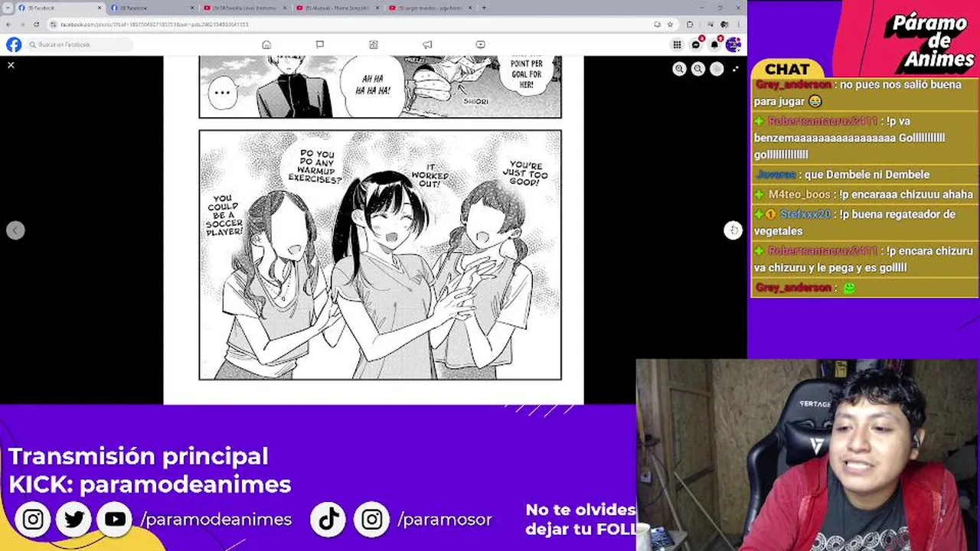Open the Messenger icon
The width and height of the screenshot is (980, 551).
pyautogui.click(x=696, y=44)
